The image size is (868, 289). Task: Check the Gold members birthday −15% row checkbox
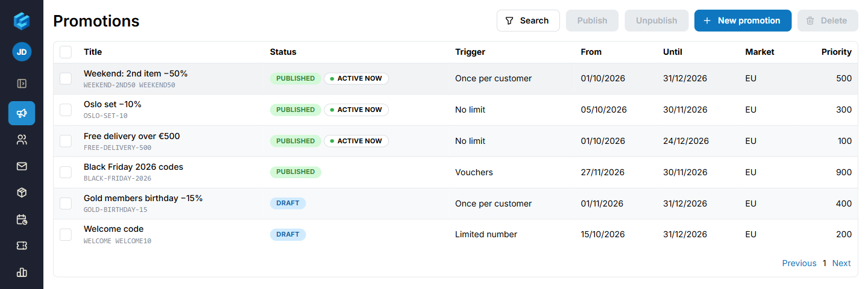coord(66,204)
